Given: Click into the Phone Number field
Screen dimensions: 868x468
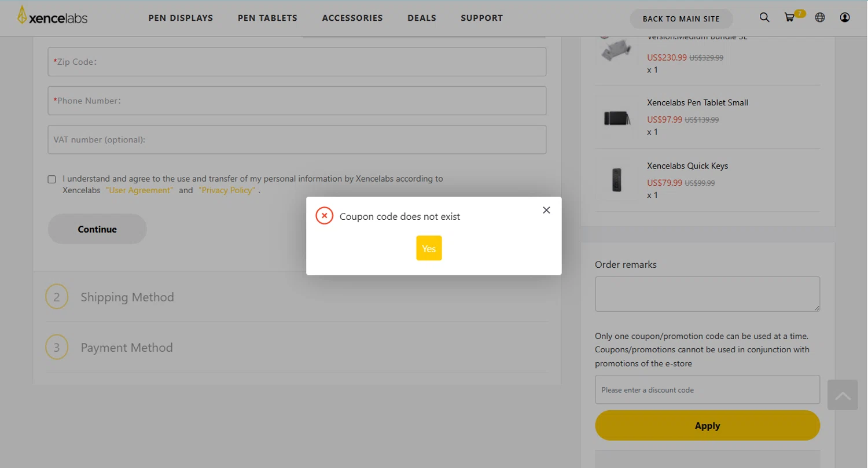Looking at the screenshot, I should tap(297, 101).
